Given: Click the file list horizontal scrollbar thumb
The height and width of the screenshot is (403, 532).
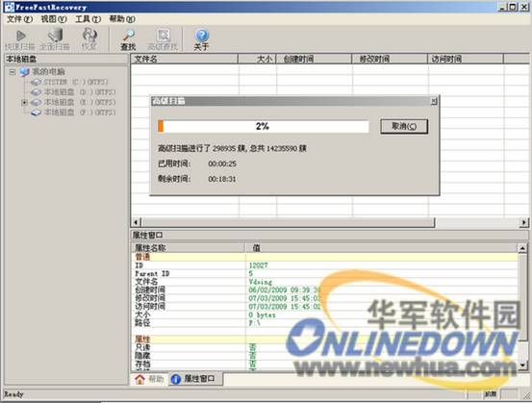Looking at the screenshot, I should [288, 222].
